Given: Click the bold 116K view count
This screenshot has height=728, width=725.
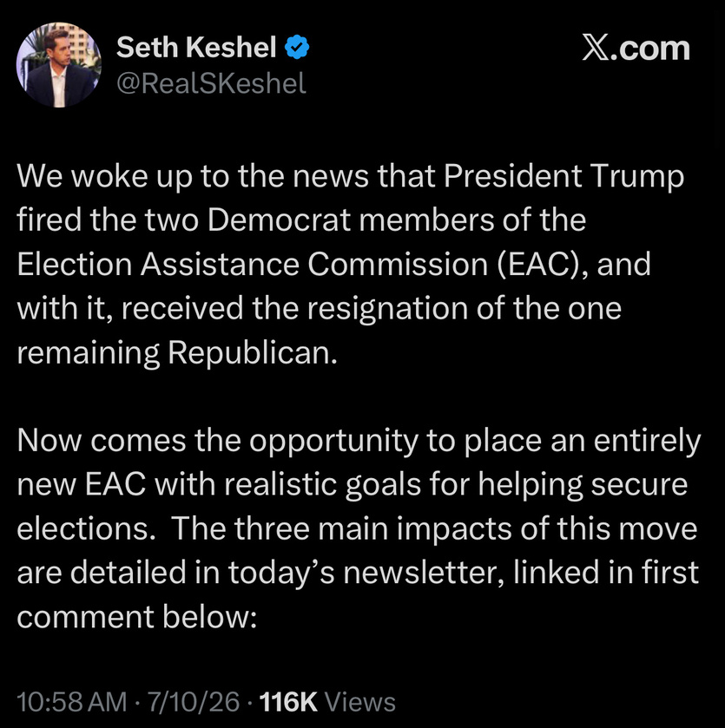Looking at the screenshot, I should 288,702.
